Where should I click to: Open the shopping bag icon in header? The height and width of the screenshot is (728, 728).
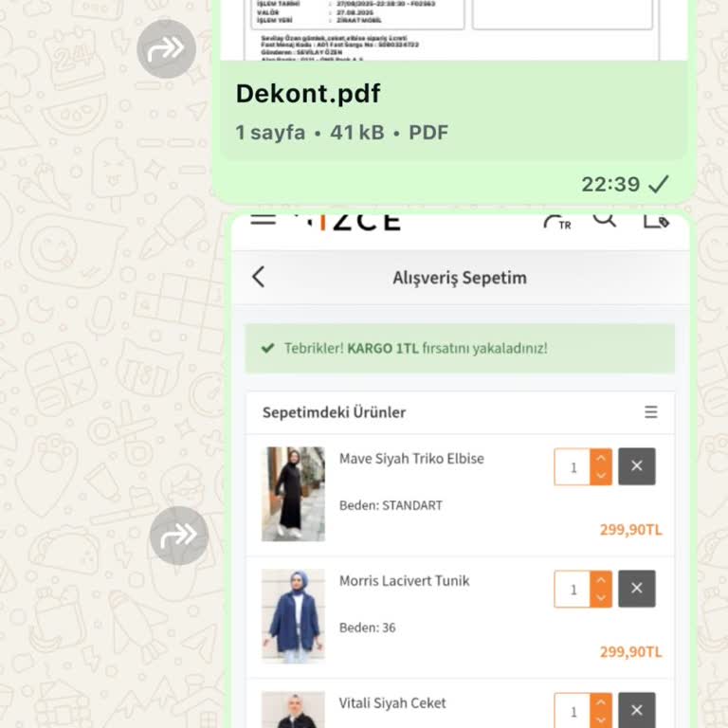tap(656, 221)
